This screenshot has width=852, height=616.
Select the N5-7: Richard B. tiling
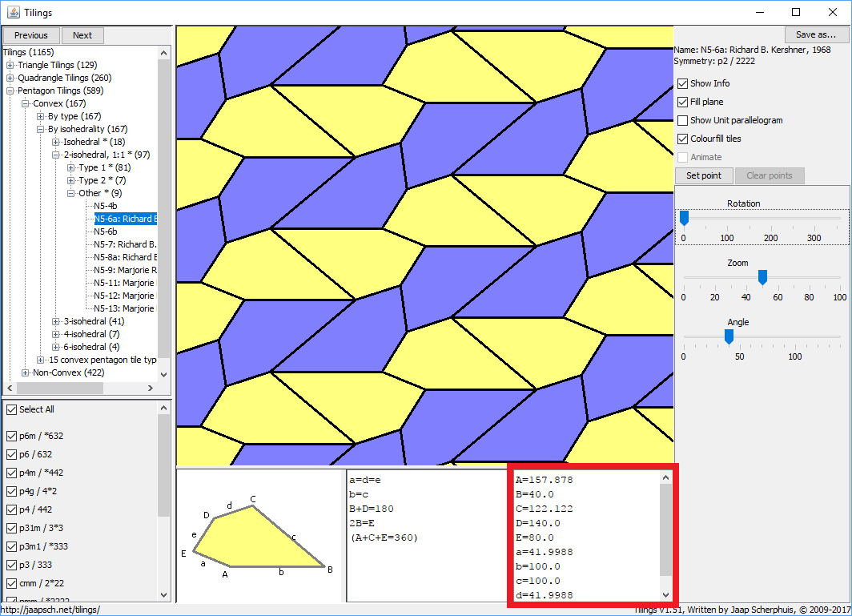(x=125, y=244)
